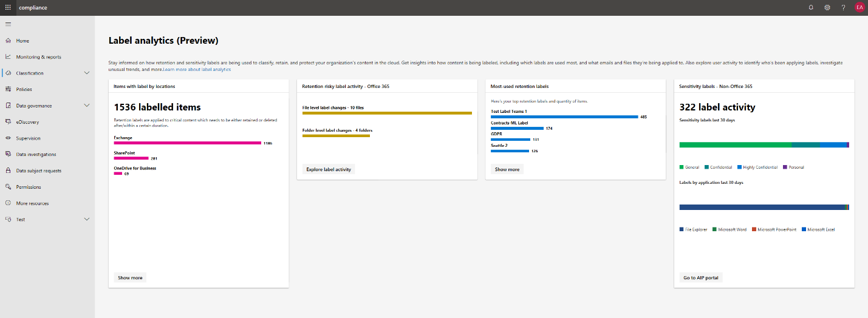The height and width of the screenshot is (318, 868).
Task: Open the Policies navigation item
Action: (24, 89)
